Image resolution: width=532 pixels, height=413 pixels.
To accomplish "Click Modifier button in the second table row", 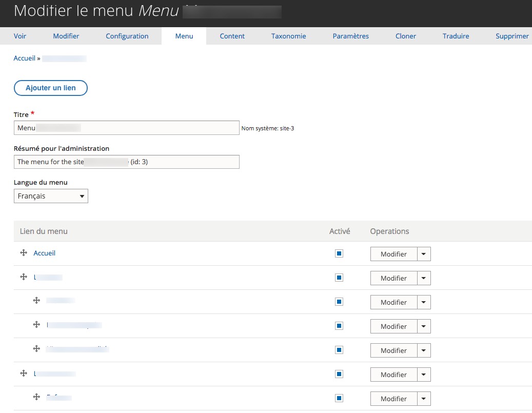I will (x=393, y=278).
